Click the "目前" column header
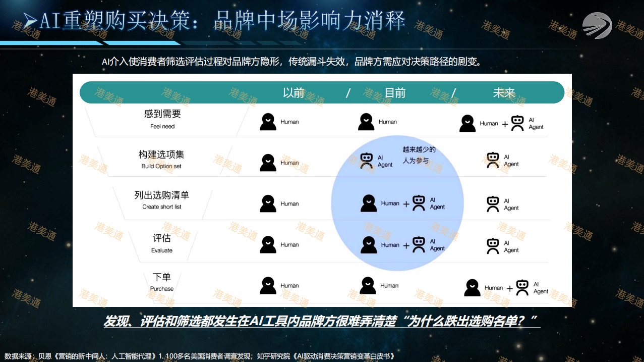This screenshot has height=362, width=644. pos(395,93)
